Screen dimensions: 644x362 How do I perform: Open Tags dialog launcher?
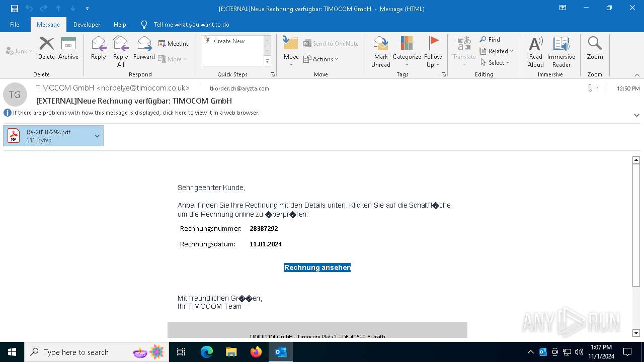coord(444,74)
